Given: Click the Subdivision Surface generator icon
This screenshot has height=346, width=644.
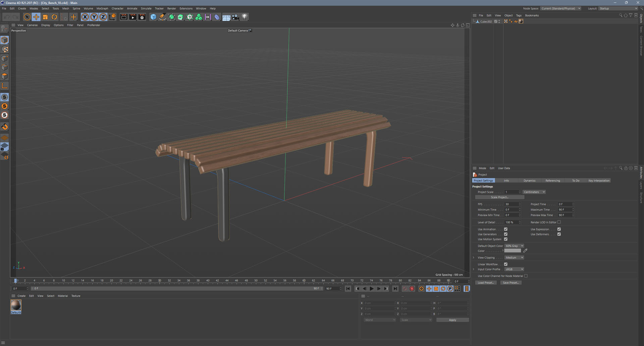Looking at the screenshot, I should tap(171, 17).
